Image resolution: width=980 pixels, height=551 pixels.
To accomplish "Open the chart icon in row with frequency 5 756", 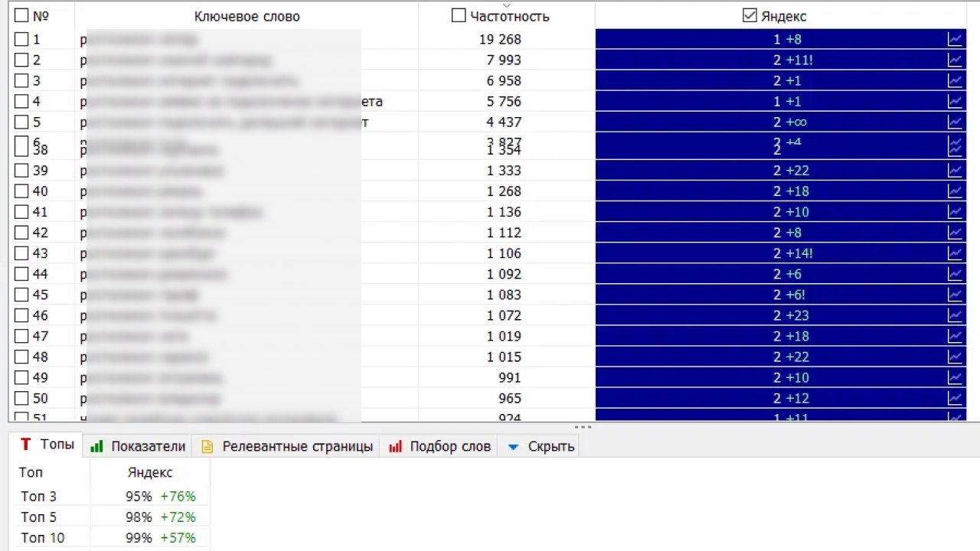I will [955, 101].
